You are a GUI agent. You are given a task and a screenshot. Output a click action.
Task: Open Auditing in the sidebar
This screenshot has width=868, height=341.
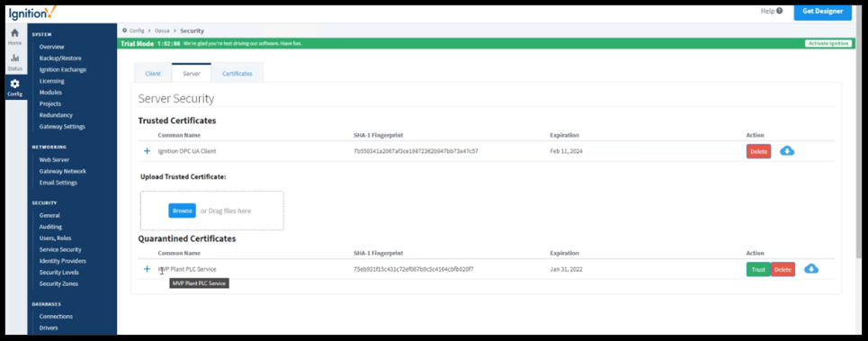[x=50, y=227]
